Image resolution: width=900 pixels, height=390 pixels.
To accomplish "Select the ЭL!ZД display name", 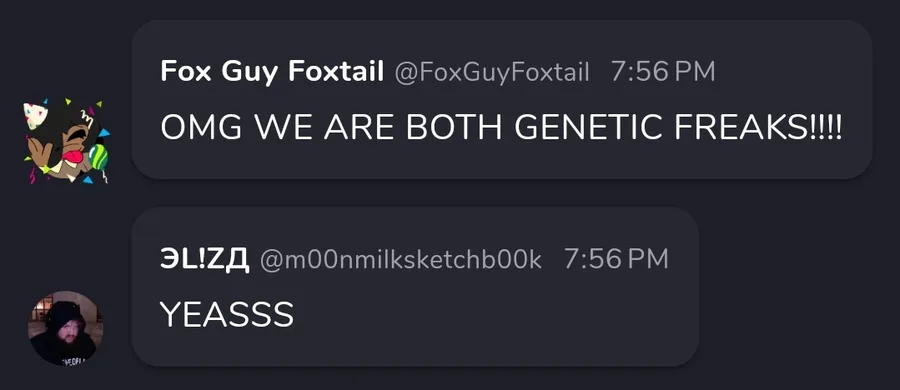I will coord(205,260).
